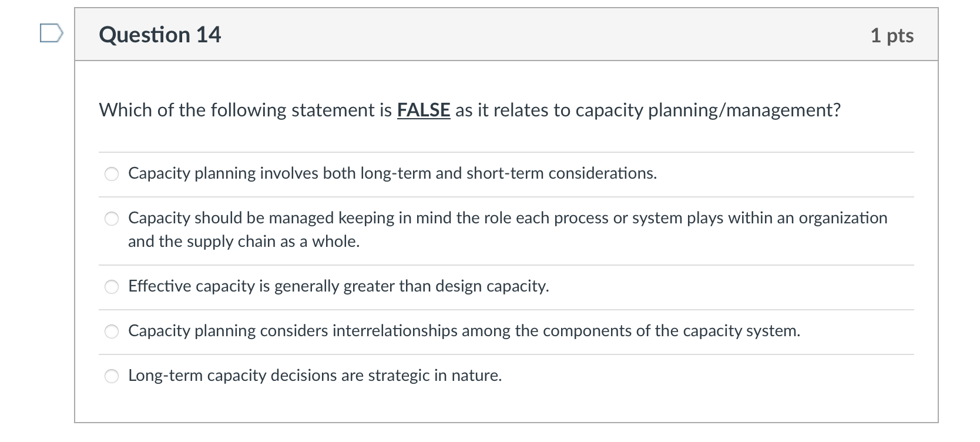
Task: Choose radio for Effective capacity greater than design
Action: coord(112,287)
